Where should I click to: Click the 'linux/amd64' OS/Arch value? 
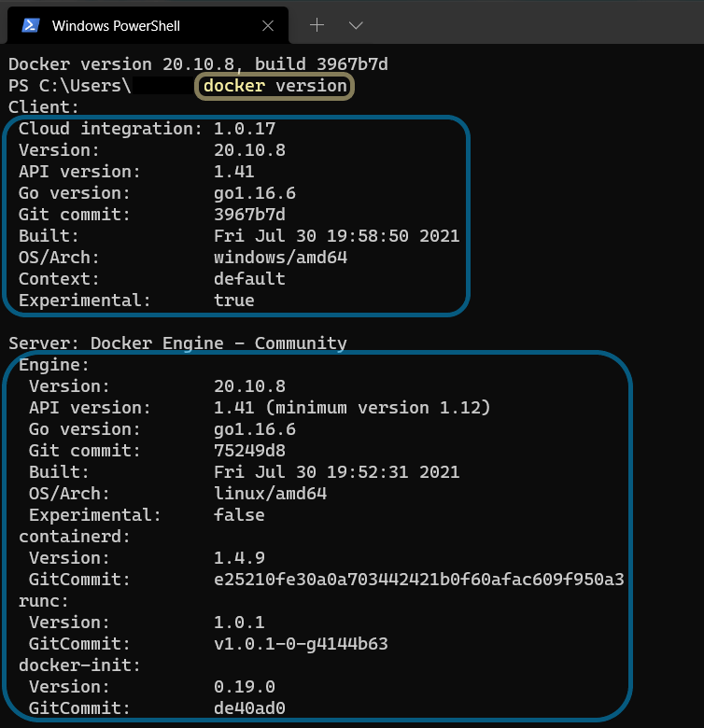270,494
